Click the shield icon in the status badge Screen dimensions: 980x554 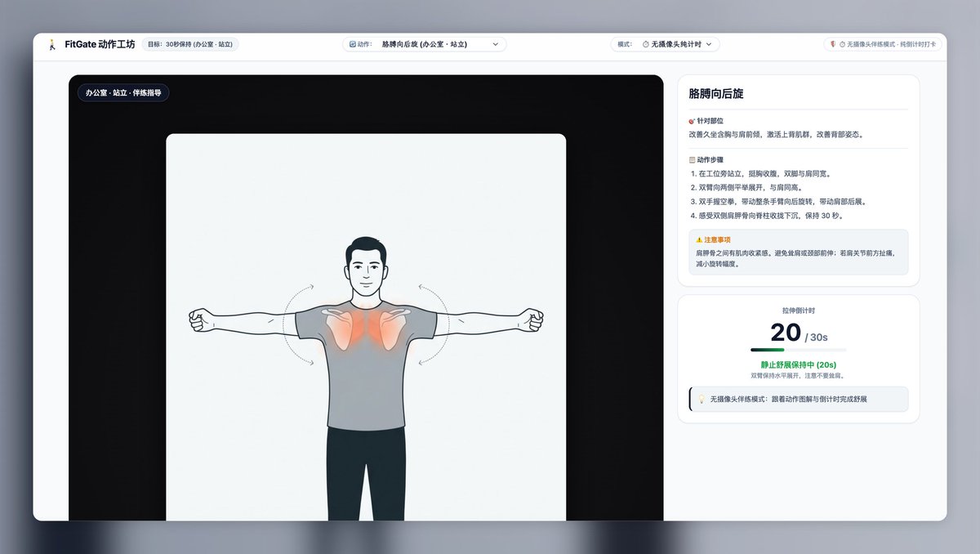pos(832,44)
